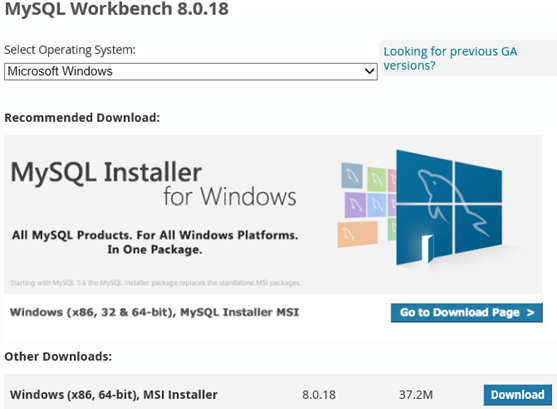Click the large dolphin Windows logo graphic
557x409 pixels.
(449, 207)
